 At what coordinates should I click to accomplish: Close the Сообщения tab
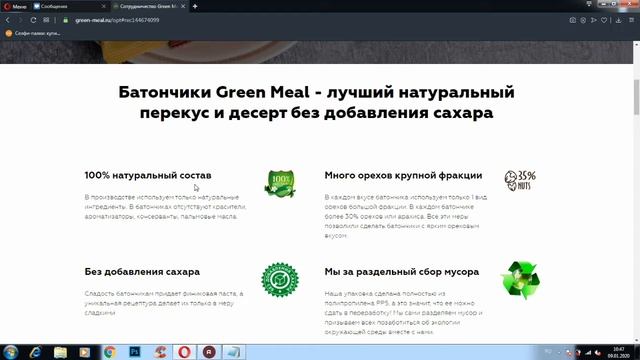[x=103, y=7]
